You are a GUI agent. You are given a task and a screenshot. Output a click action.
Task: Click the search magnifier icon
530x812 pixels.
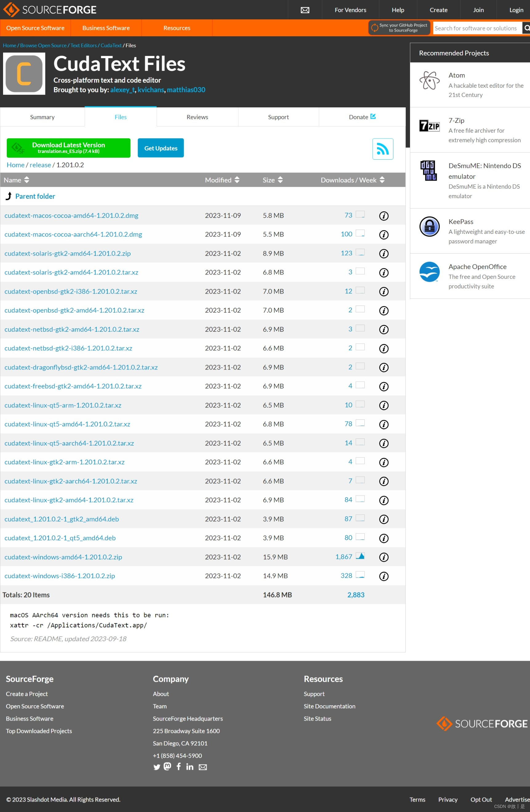click(527, 28)
